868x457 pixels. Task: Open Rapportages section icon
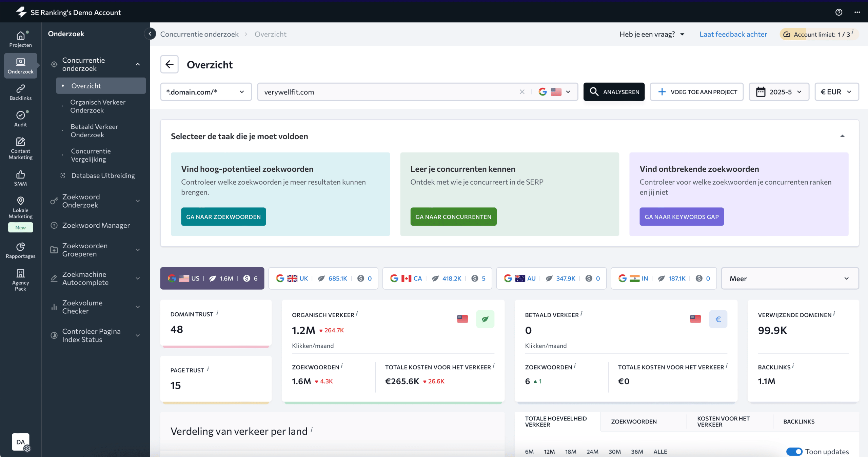pos(20,247)
